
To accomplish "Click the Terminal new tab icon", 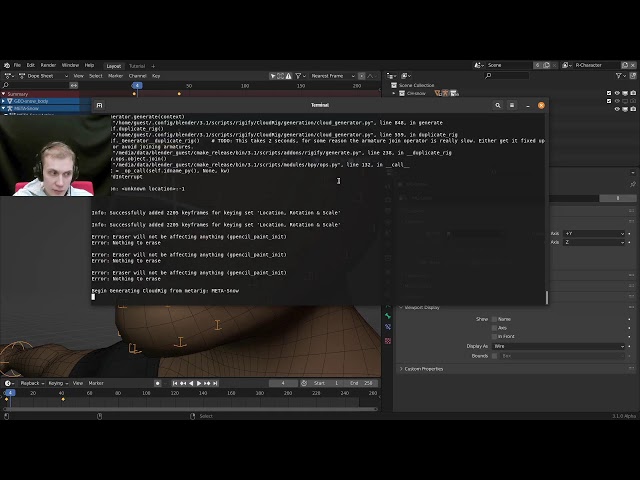I will click(x=99, y=105).
